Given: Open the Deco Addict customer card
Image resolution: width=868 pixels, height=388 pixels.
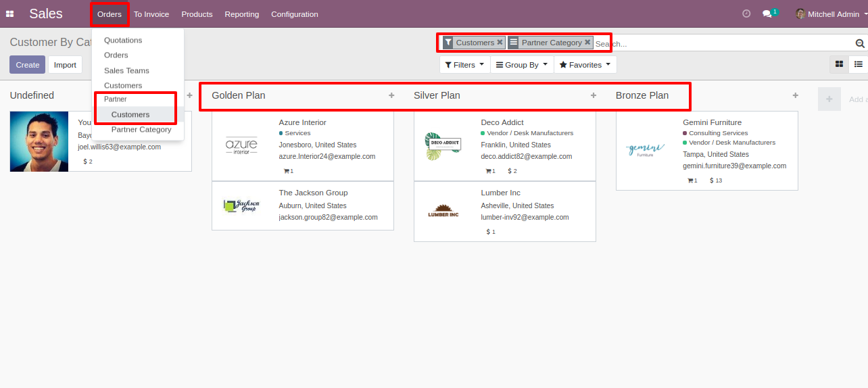Looking at the screenshot, I should (x=505, y=146).
